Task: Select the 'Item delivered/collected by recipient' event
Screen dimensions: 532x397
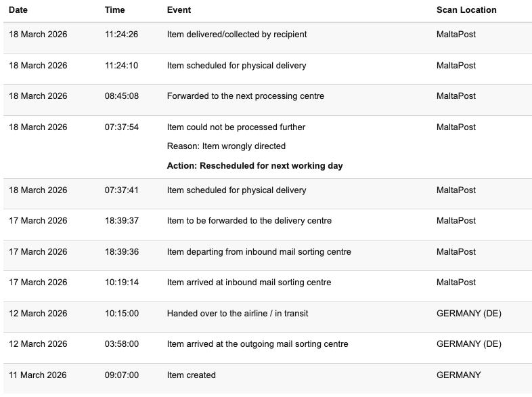Action: 236,35
